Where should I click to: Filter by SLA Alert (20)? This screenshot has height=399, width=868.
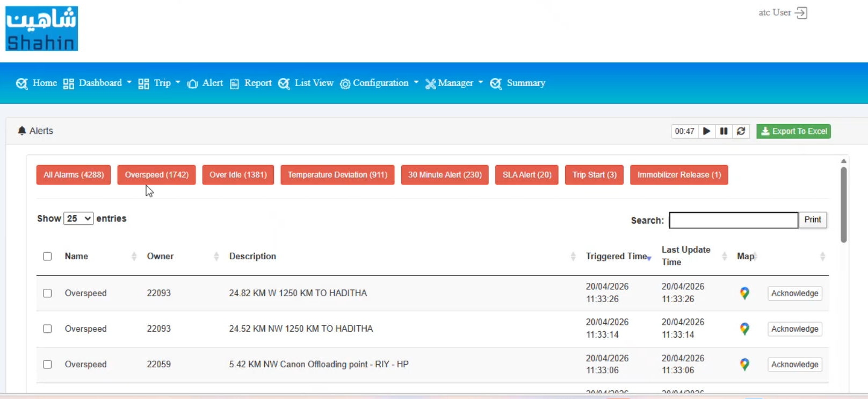click(527, 175)
